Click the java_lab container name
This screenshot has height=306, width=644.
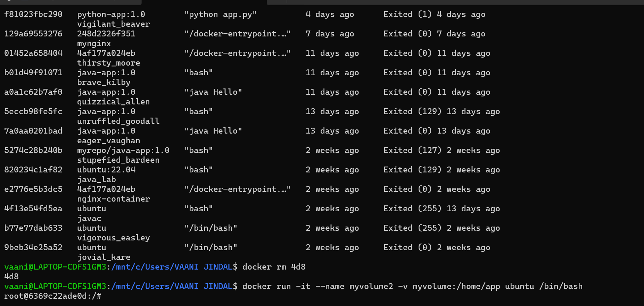[x=96, y=180]
